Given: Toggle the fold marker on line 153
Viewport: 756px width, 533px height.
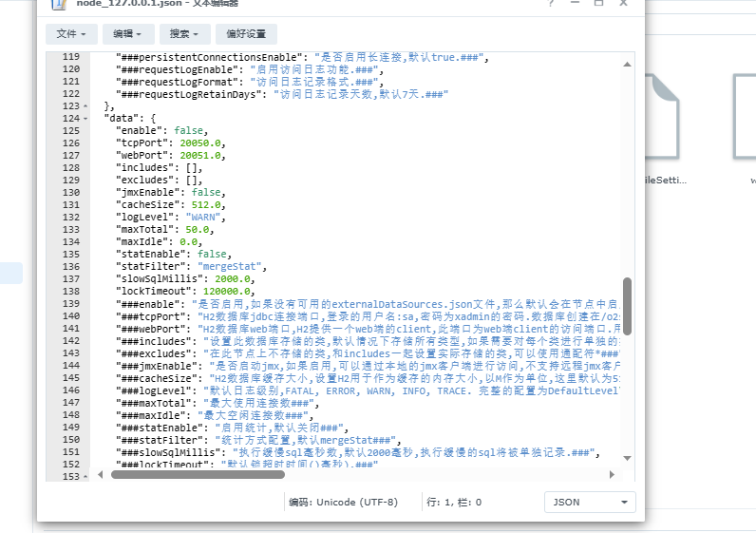Looking at the screenshot, I should tap(85, 477).
